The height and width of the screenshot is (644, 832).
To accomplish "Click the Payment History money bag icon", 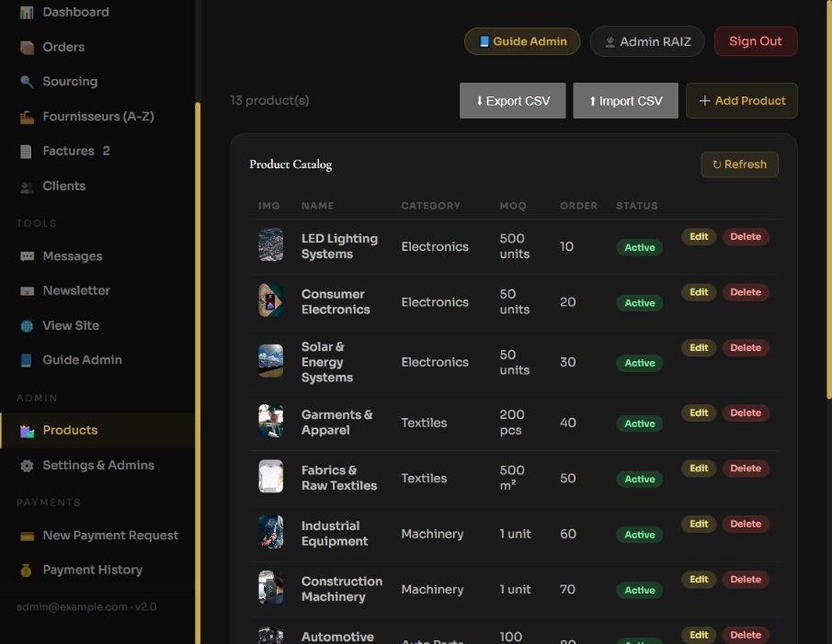I will pos(27,570).
